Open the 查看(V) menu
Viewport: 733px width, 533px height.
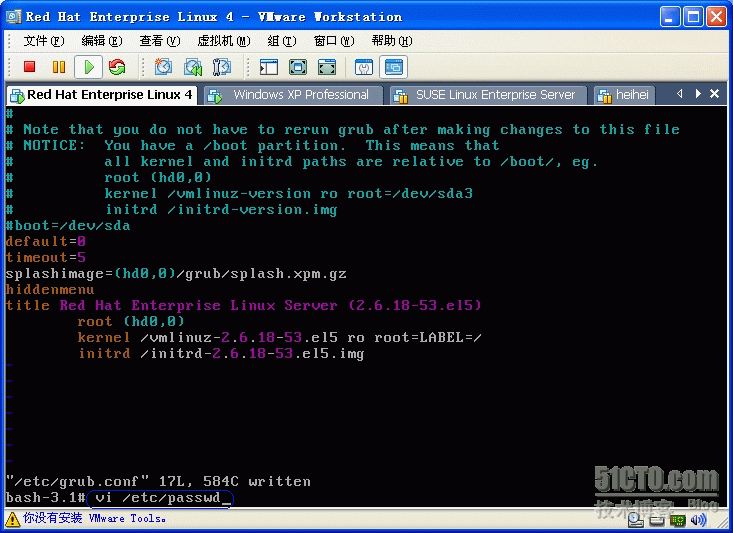coord(159,41)
